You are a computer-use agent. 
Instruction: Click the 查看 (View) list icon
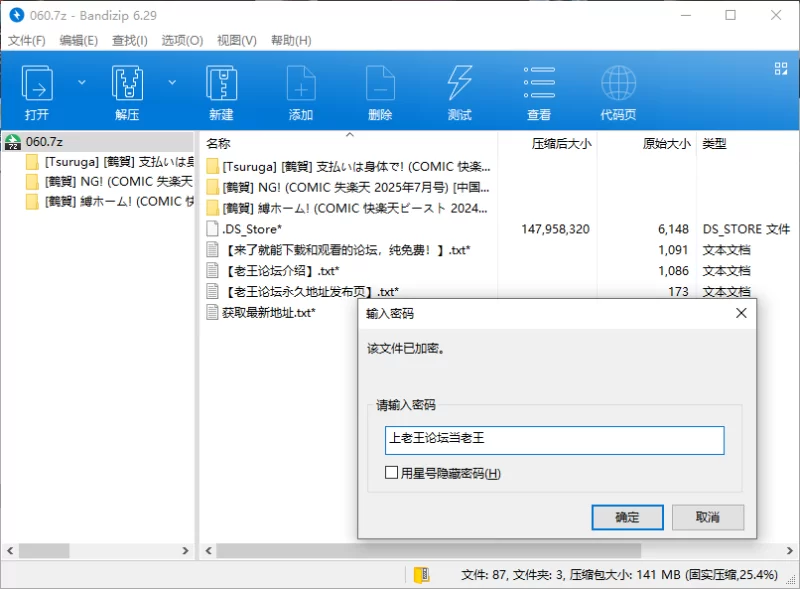point(539,83)
